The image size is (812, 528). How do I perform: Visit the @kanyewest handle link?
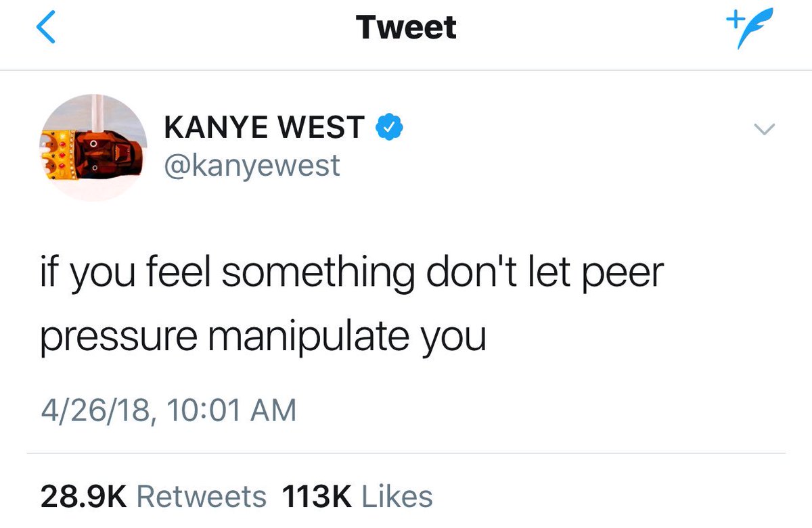click(252, 165)
